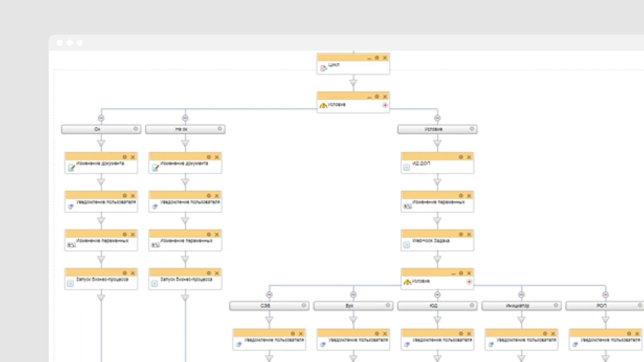This screenshot has width=644, height=362.
Task: Delete the Бух branch using its minus circle
Action: 353,295
